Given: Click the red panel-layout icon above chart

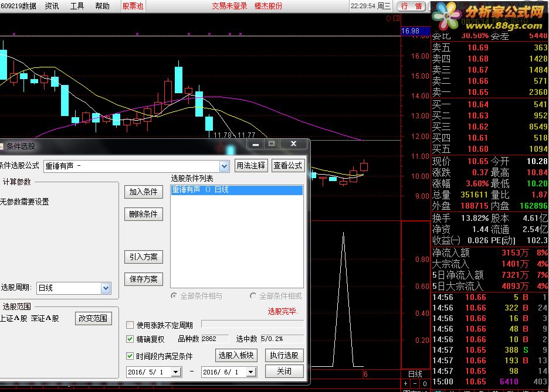Looking at the screenshot, I should click(396, 18).
